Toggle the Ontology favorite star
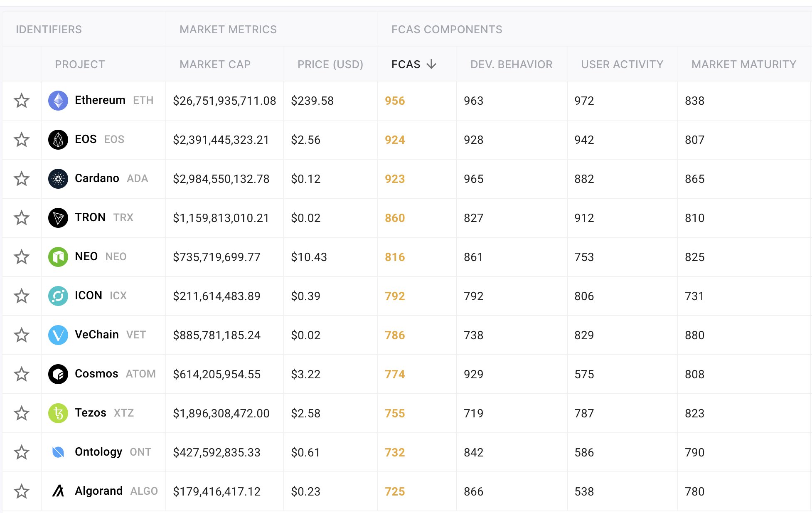The width and height of the screenshot is (812, 513). [22, 452]
